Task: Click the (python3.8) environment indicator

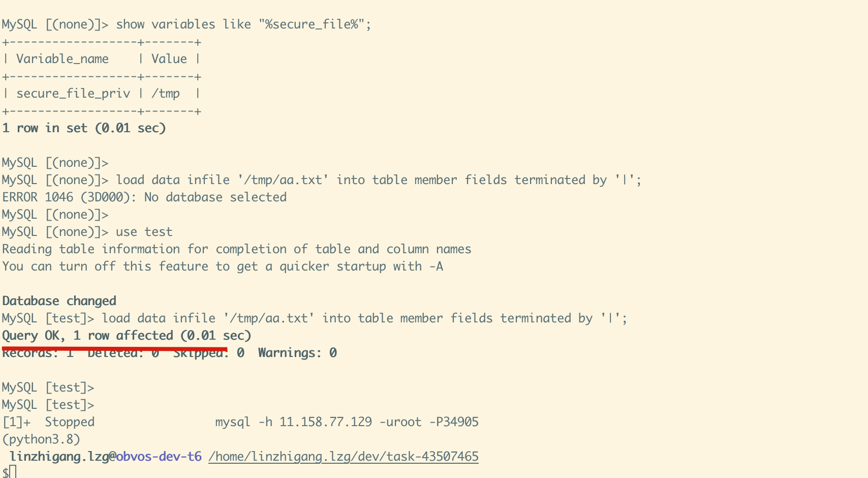Action: pos(41,439)
